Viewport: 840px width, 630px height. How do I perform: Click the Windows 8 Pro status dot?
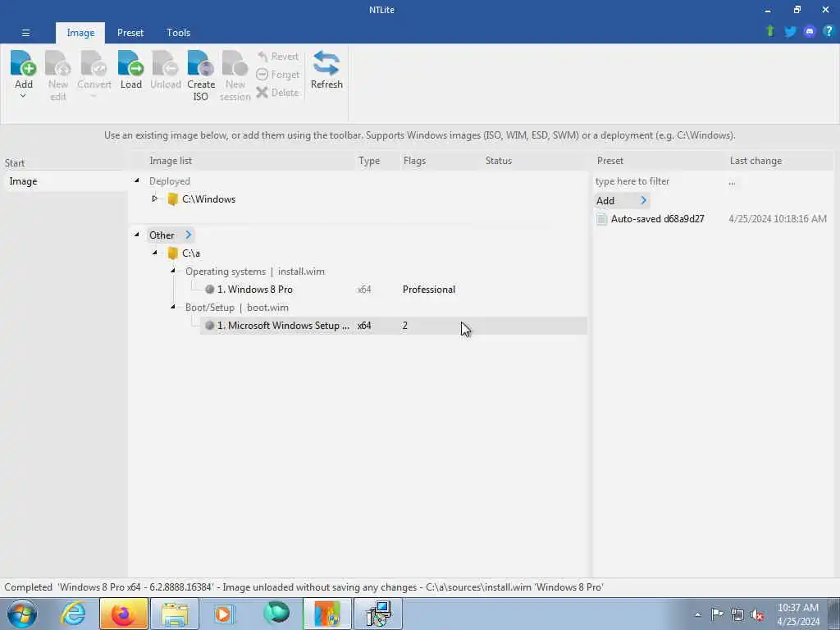tap(209, 290)
